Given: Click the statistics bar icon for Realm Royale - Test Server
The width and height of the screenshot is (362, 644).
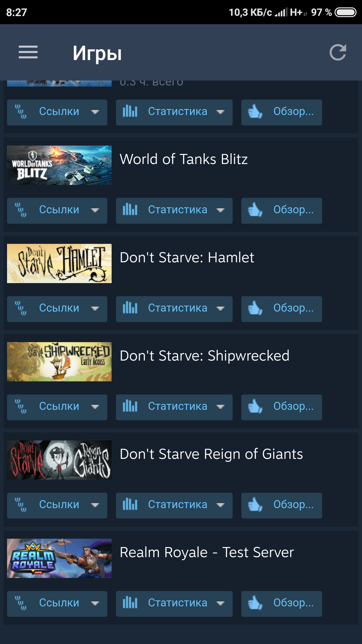Looking at the screenshot, I should [130, 602].
